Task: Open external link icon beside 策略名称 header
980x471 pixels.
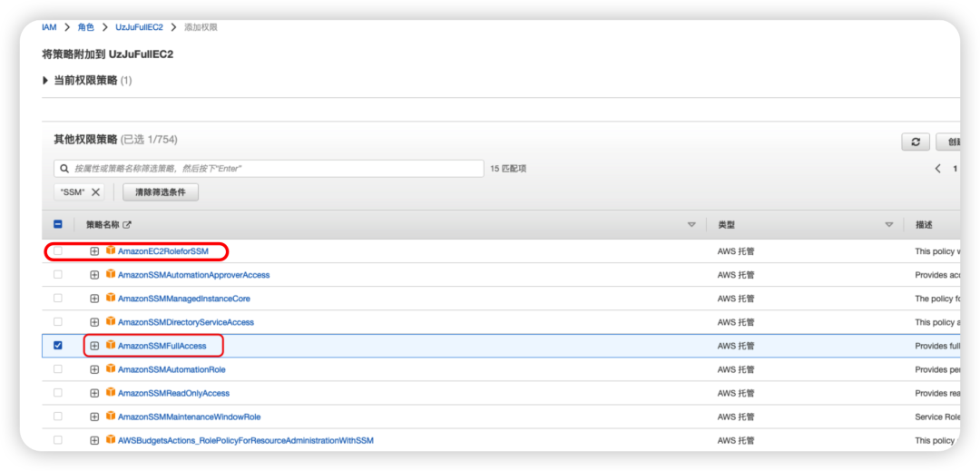Action: click(128, 224)
